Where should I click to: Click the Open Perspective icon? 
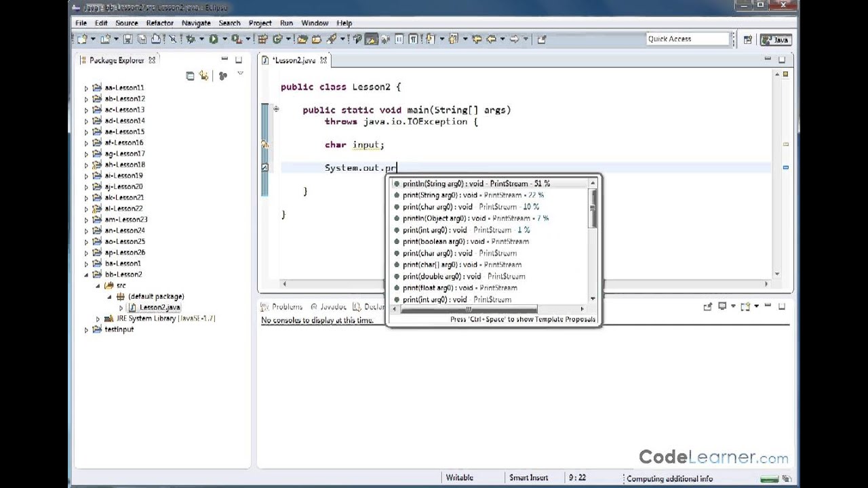747,39
